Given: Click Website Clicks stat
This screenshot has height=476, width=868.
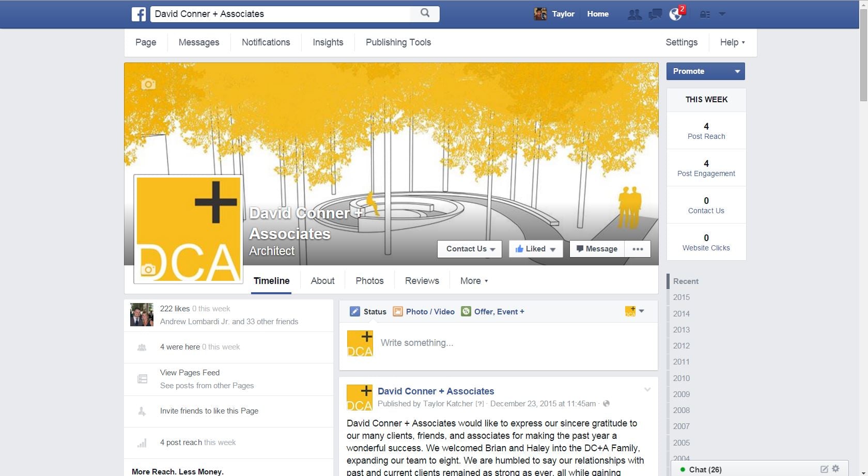Looking at the screenshot, I should coord(706,242).
